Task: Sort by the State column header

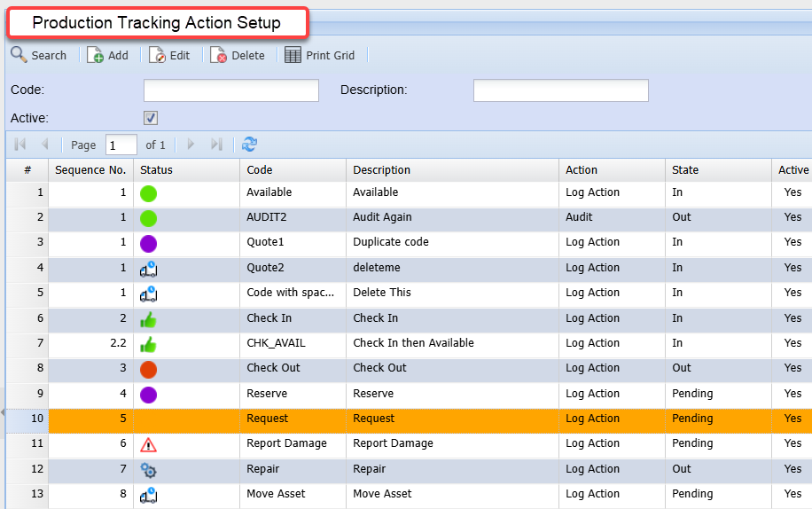Action: coord(685,170)
